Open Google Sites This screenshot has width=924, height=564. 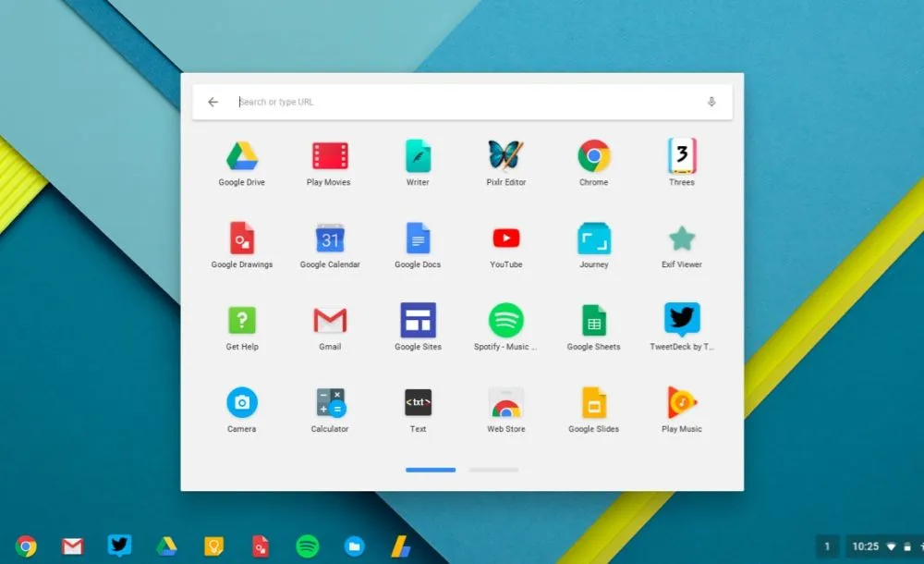(418, 320)
